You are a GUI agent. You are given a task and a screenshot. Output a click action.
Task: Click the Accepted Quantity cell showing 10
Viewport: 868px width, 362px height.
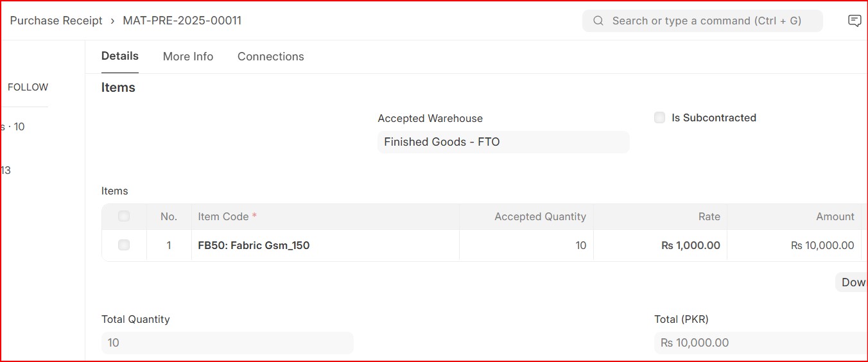[526, 245]
